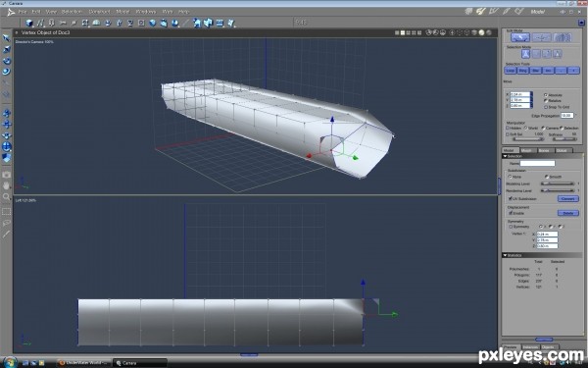Activate the fourth Selection Mode icon
Viewport: 588px width, 368px height.
coord(558,54)
